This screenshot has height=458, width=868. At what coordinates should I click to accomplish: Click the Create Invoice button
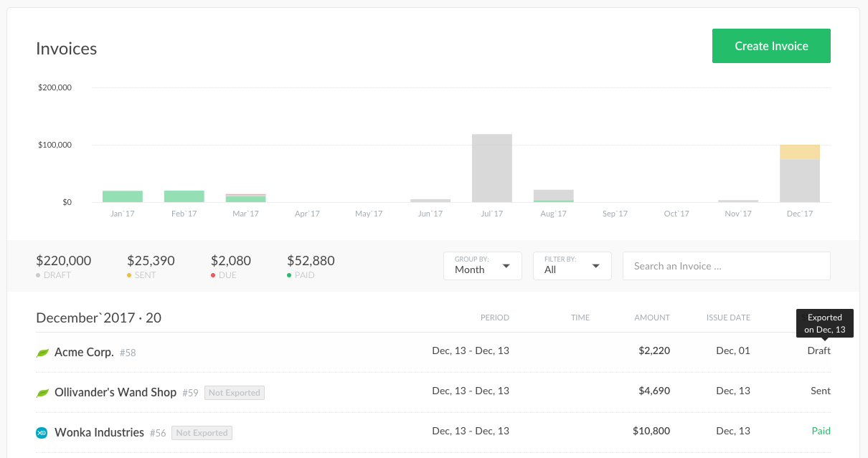pos(771,46)
